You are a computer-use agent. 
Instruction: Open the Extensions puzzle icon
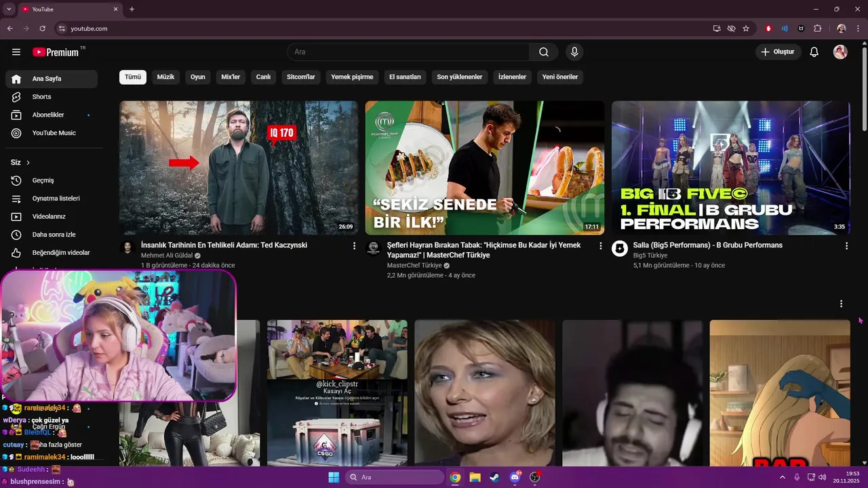pos(817,28)
